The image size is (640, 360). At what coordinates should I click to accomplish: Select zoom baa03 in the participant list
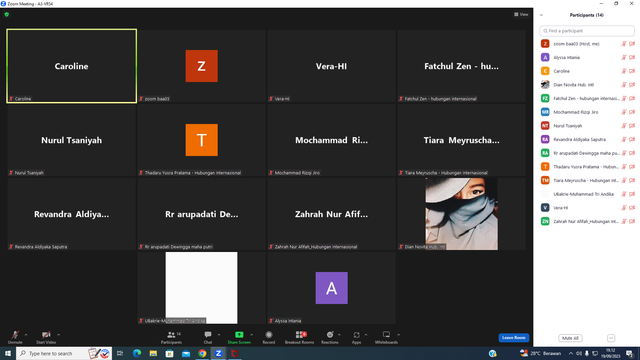[x=587, y=44]
